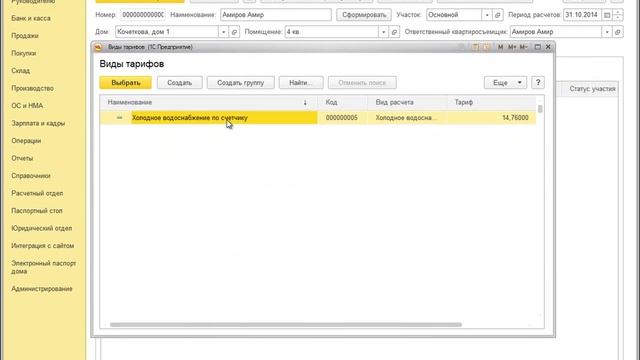Click the calendar icon in dialog title bar

487,47
